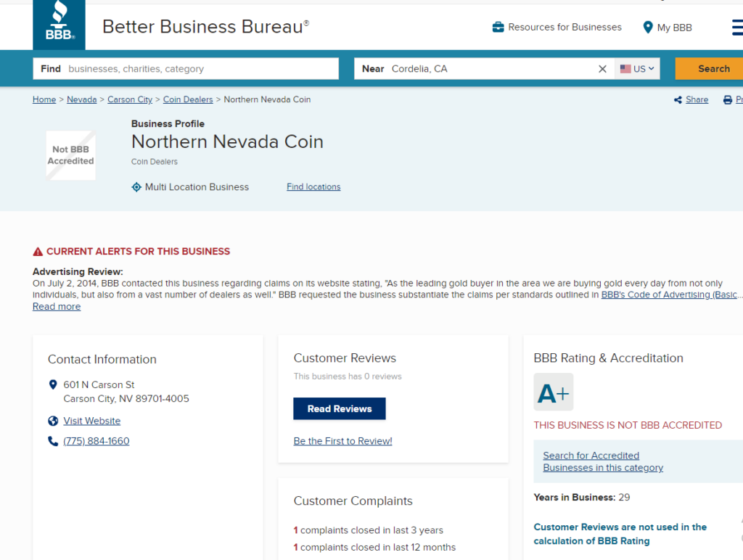The height and width of the screenshot is (560, 743).
Task: Click the Multi Location Business target icon
Action: click(136, 187)
